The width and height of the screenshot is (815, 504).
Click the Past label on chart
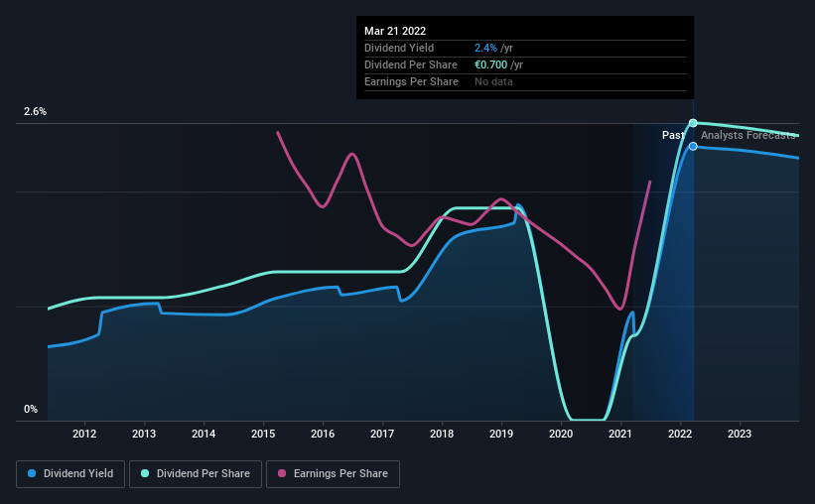tap(673, 135)
